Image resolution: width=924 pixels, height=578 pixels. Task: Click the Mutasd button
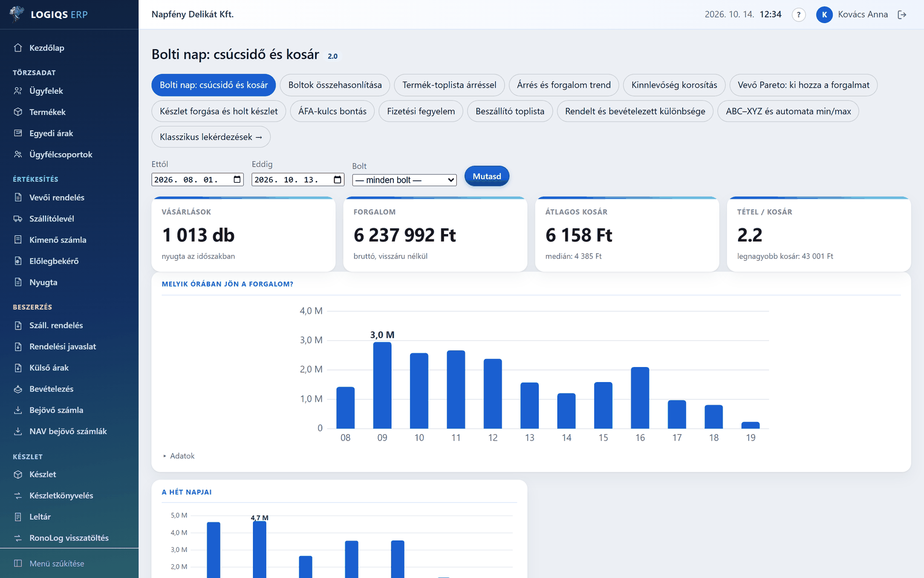[x=487, y=176]
